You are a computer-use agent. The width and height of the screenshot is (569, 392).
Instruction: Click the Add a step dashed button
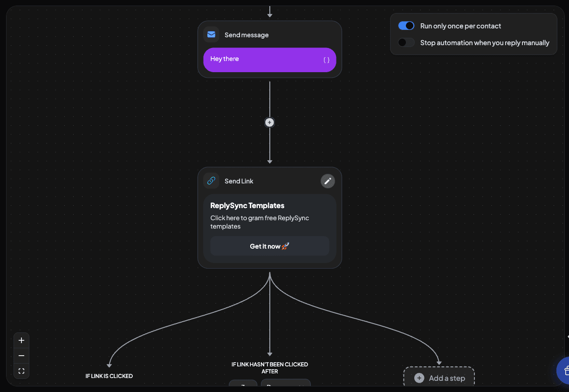click(439, 378)
